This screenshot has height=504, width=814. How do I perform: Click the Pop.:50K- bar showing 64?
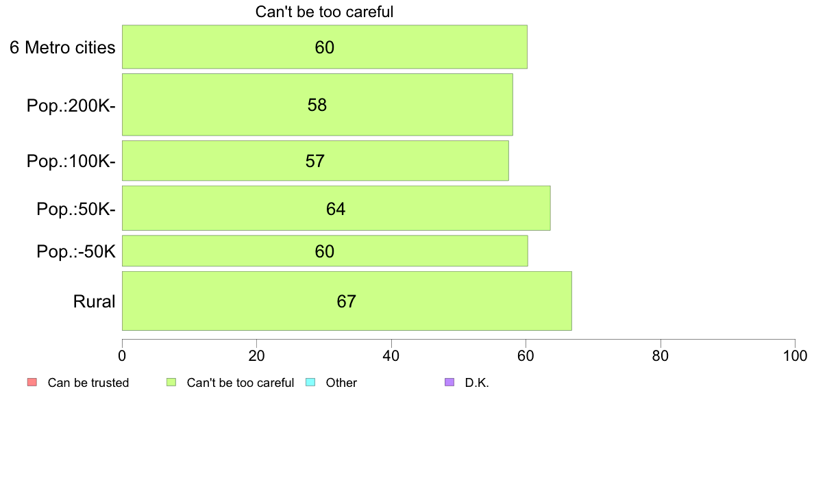point(336,209)
